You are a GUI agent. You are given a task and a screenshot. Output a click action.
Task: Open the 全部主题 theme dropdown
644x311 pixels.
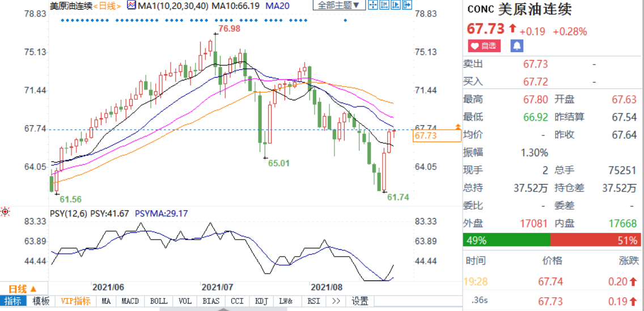(338, 6)
